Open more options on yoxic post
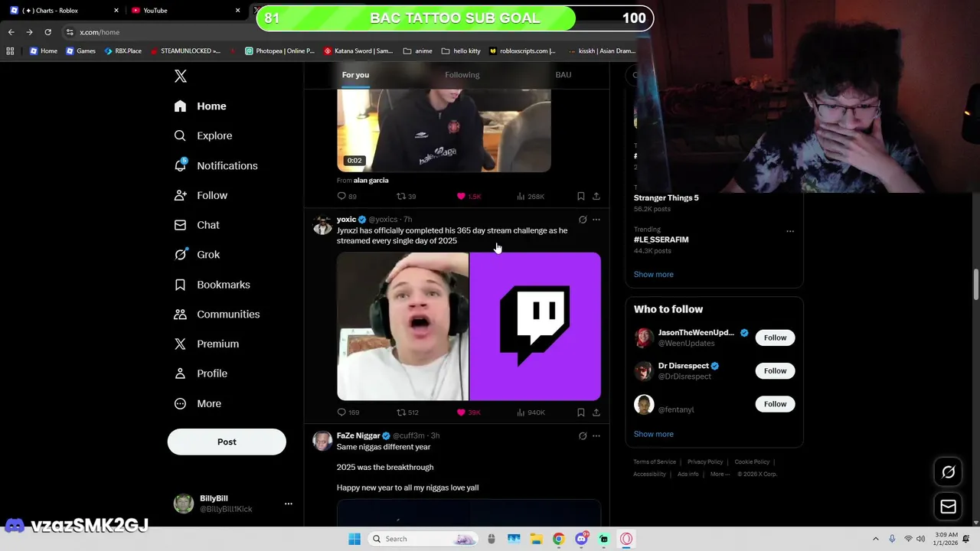The width and height of the screenshot is (980, 551). (596, 220)
